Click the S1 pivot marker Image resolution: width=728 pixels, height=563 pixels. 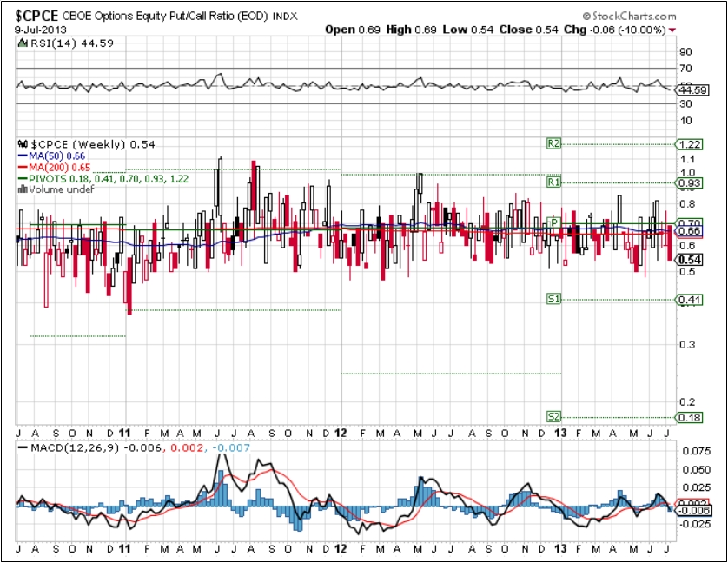[554, 299]
